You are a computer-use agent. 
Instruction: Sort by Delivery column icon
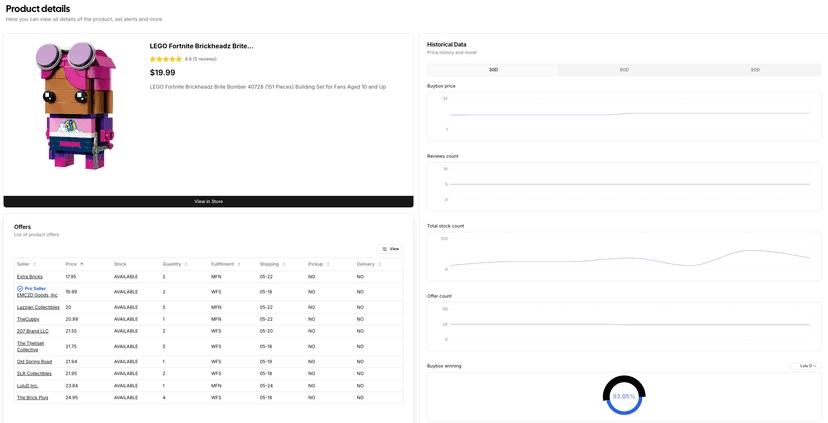[379, 264]
